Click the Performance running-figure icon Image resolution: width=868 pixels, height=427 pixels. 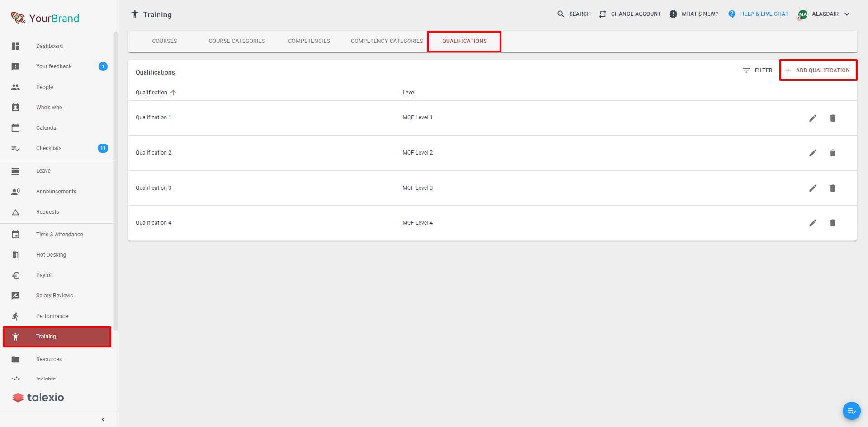coord(15,316)
